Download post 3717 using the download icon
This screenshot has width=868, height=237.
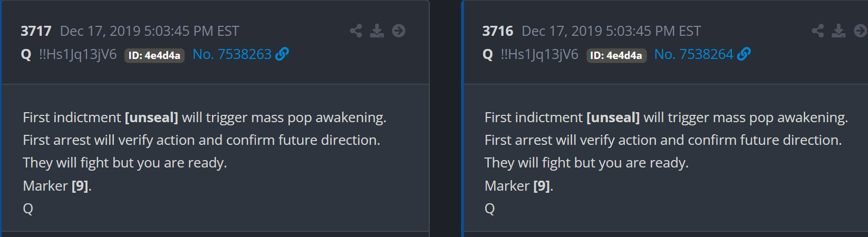pos(377,31)
